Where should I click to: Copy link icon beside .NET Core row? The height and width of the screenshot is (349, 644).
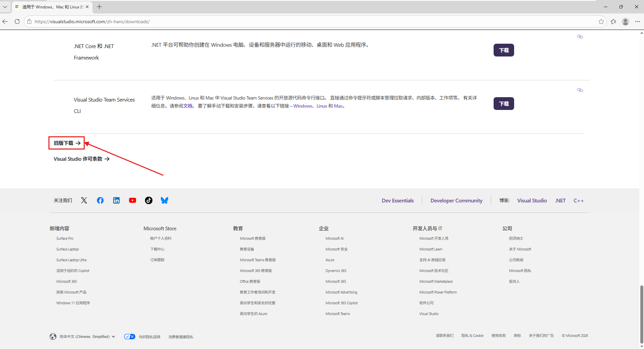tap(580, 37)
